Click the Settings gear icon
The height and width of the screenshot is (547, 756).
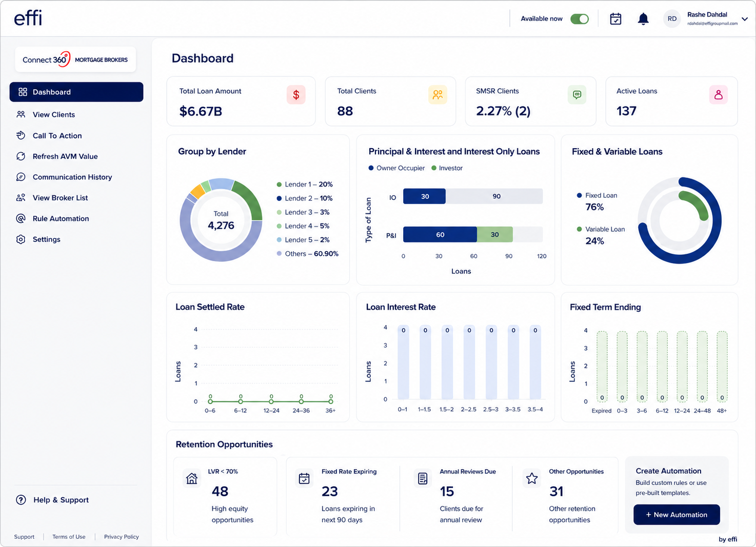[x=21, y=239]
